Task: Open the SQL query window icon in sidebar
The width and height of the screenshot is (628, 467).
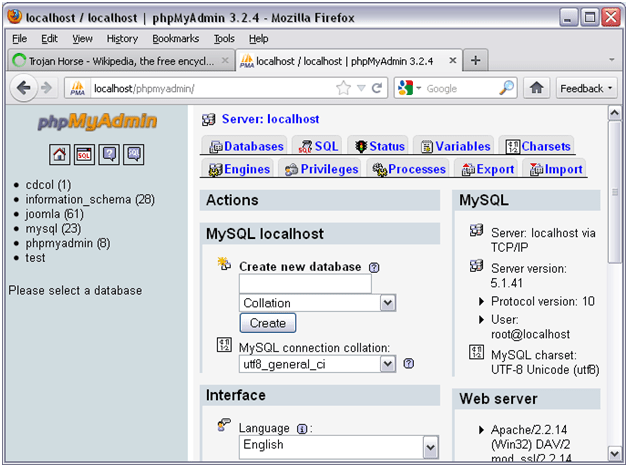Action: point(84,154)
